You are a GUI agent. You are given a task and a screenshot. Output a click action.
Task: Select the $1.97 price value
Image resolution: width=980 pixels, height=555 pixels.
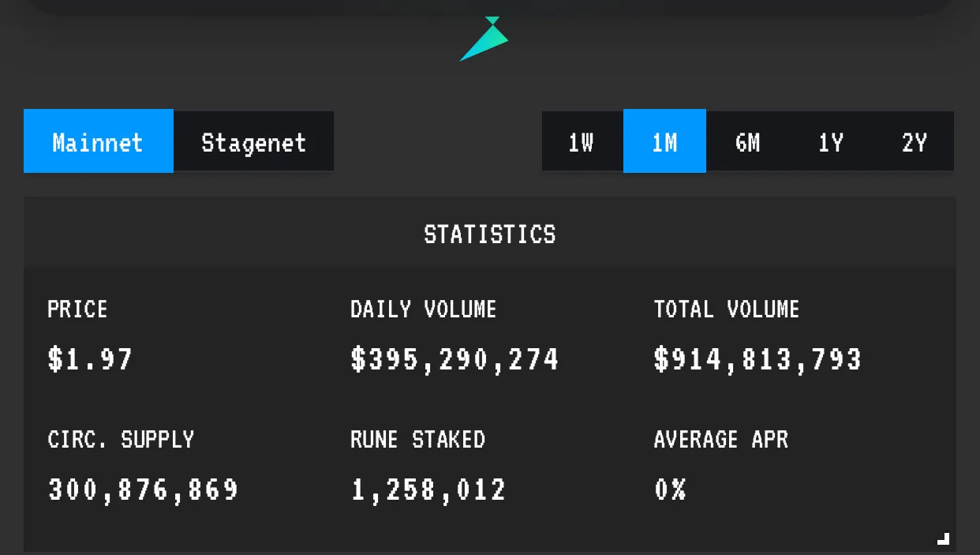coord(91,359)
